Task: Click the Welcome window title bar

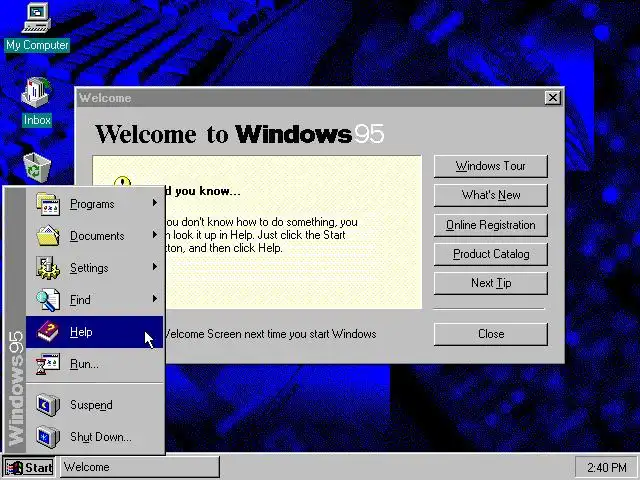Action: 310,98
